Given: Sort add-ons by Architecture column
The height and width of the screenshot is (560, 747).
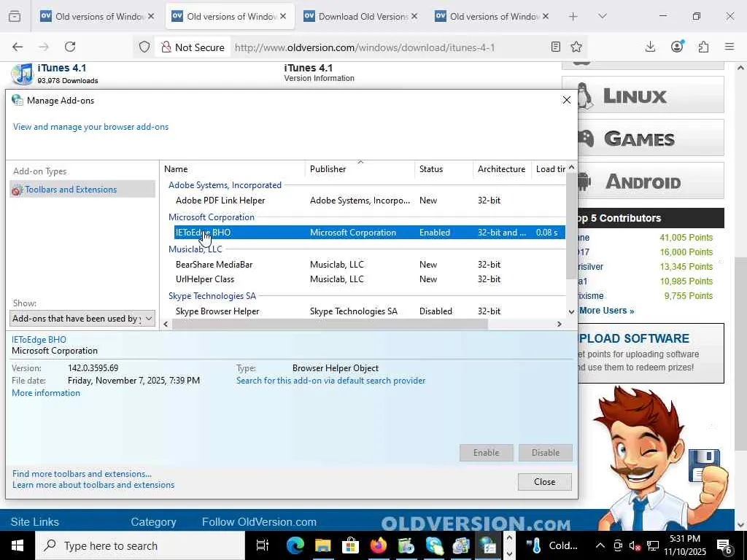Looking at the screenshot, I should pos(501,169).
